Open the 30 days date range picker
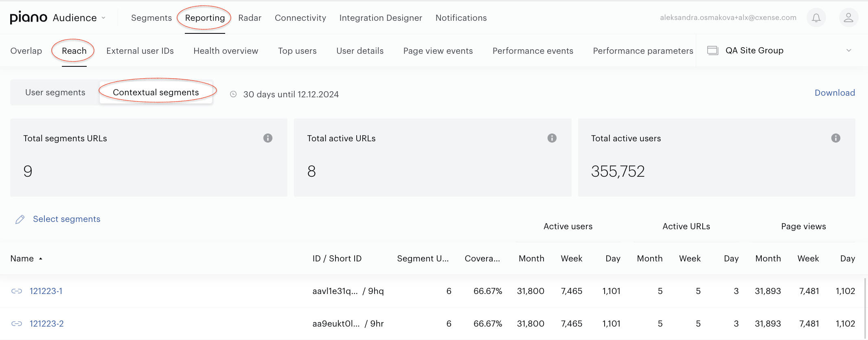Screen dimensions: 868x340 tap(291, 94)
